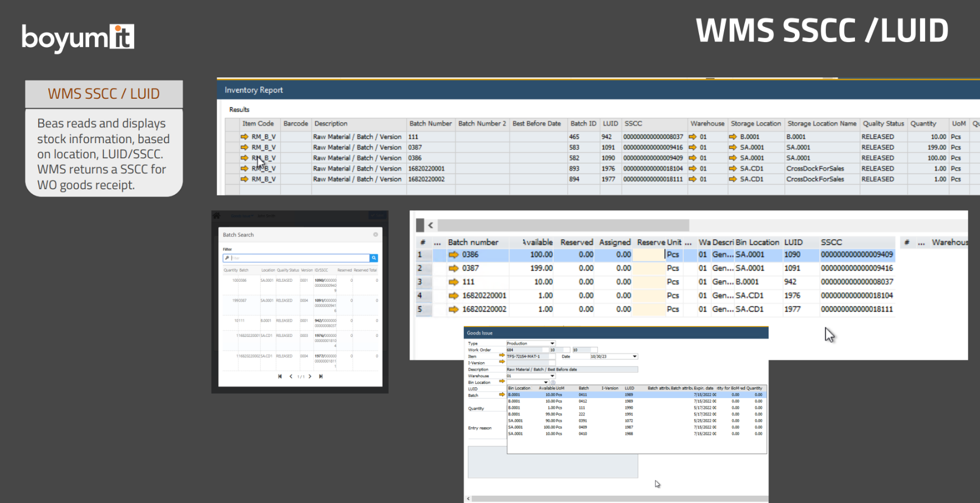Open item link arrow for batch 111 in Inventory Report
980x503 pixels.
click(x=244, y=136)
